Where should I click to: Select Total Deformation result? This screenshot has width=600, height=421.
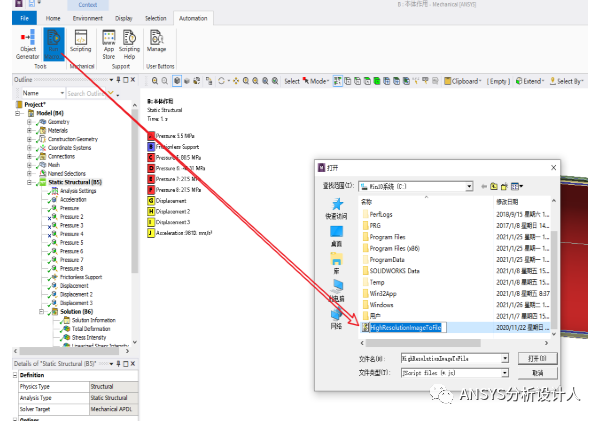click(x=91, y=329)
